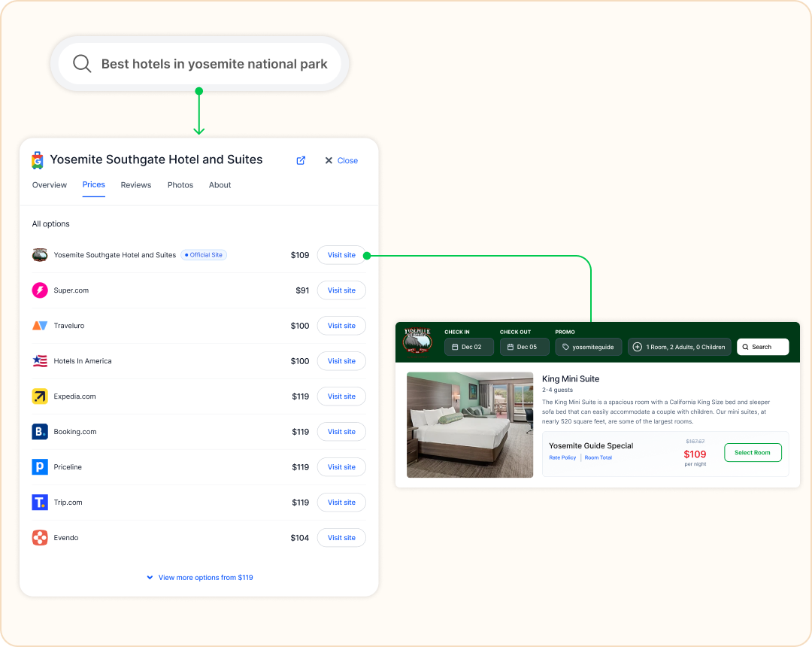Switch to the Overview tab
Image resolution: width=812 pixels, height=647 pixels.
pyautogui.click(x=49, y=185)
